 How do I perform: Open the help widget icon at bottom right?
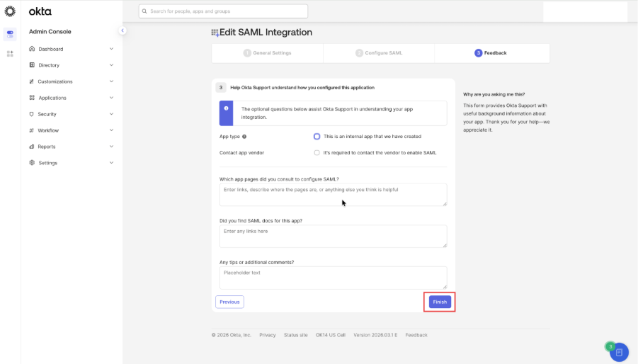click(619, 352)
